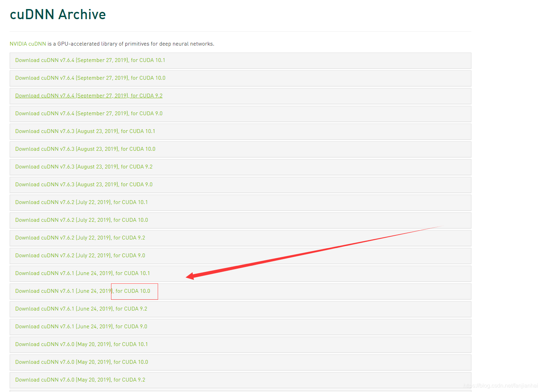Open cuDNN v7.6.0 download for CUDA 10.0
Viewport: 541px width, 392px height.
point(81,362)
